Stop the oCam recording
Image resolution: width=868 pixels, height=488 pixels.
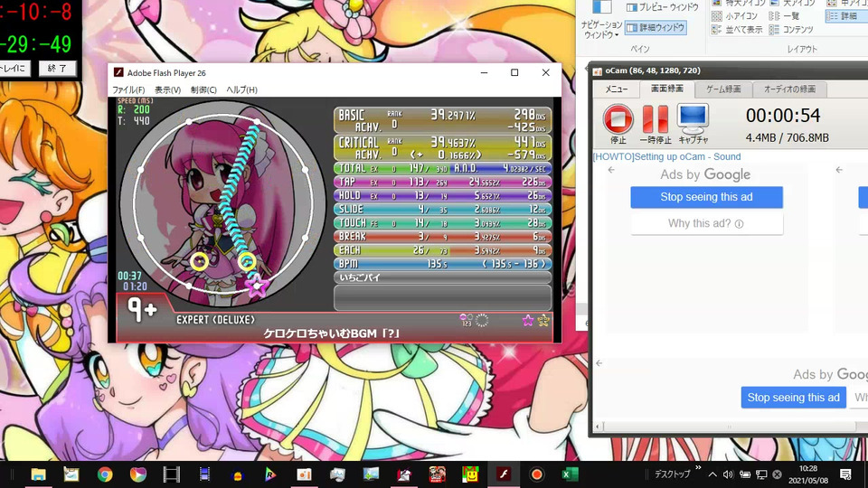618,124
